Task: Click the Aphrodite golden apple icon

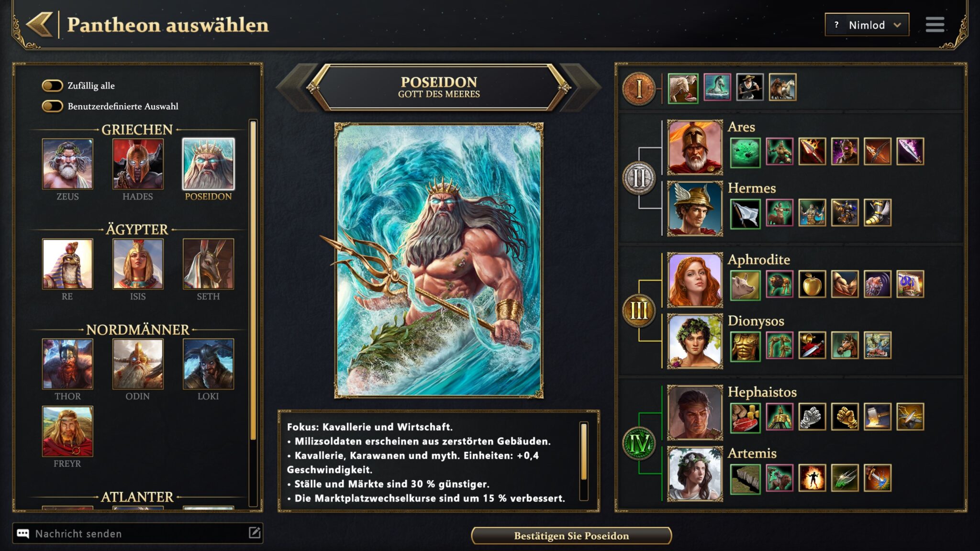Action: click(812, 284)
